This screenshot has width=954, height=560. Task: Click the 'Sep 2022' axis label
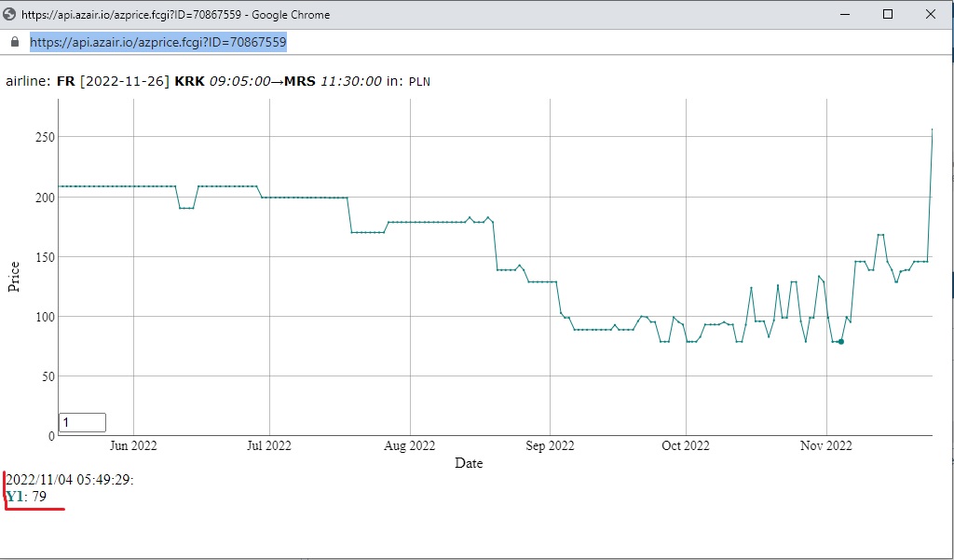point(550,446)
